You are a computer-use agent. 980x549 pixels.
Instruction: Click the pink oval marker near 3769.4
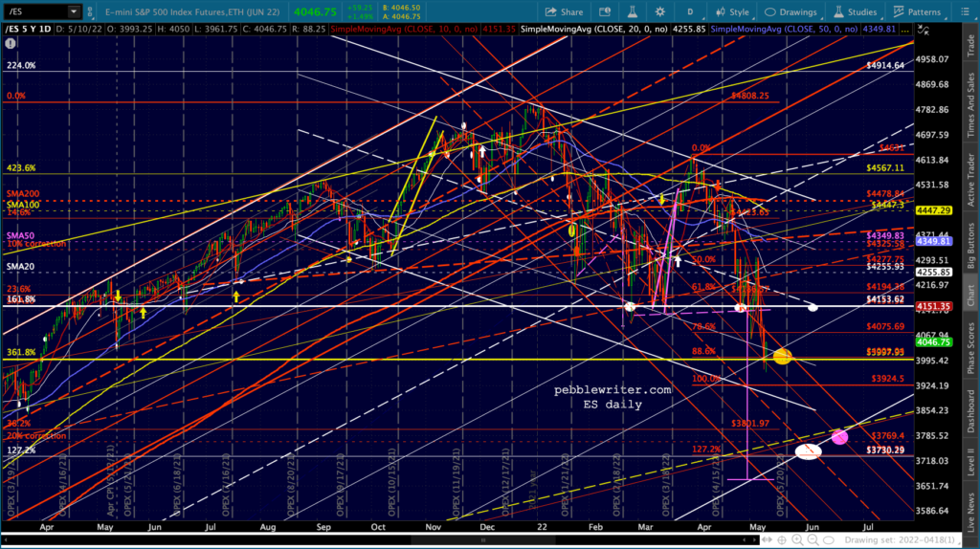point(839,437)
